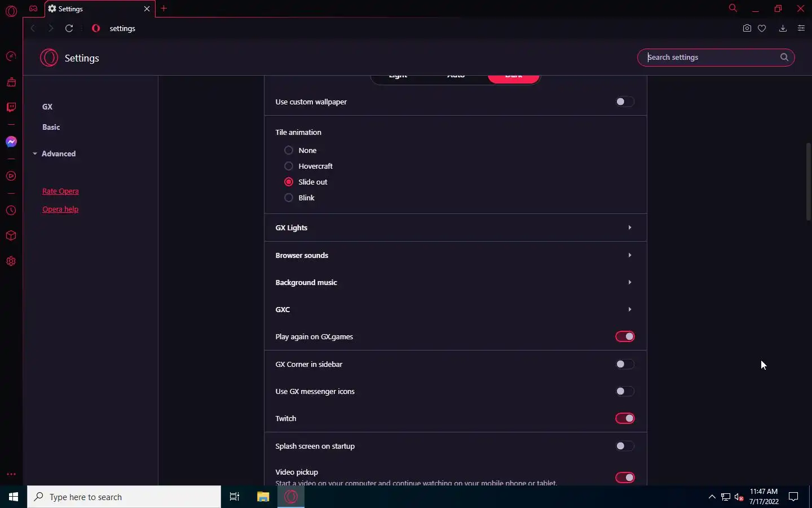The height and width of the screenshot is (508, 812).
Task: Go to GX settings section
Action: 47,107
